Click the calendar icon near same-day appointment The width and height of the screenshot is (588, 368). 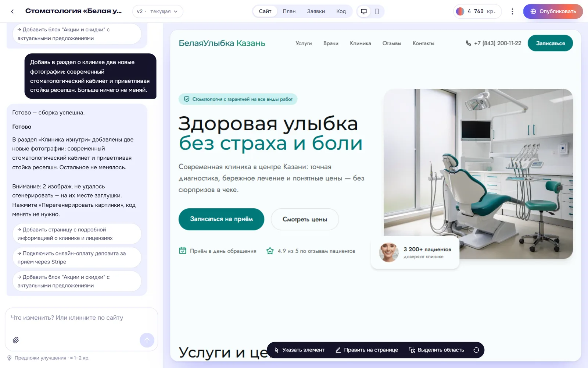point(183,251)
